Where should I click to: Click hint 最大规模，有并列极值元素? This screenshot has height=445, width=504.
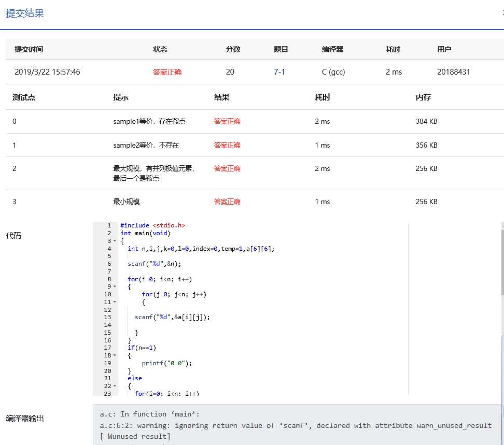pos(153,168)
